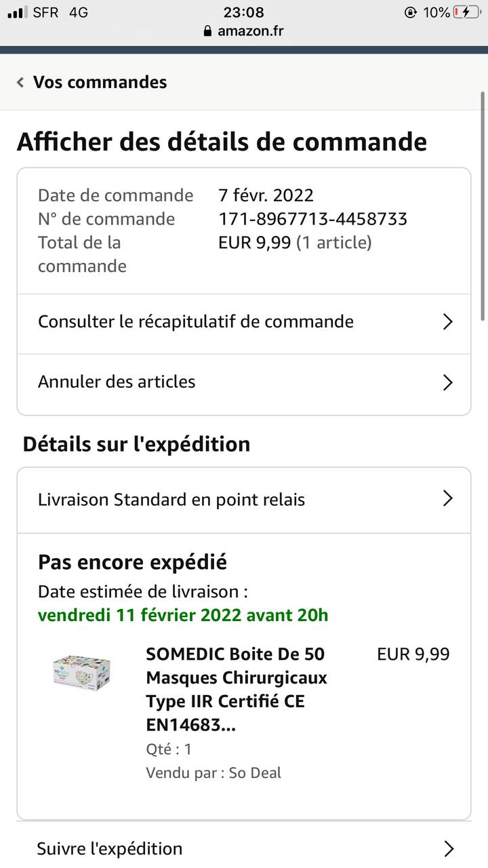488x868 pixels.
Task: Expand Livraison Standard en point relais chevron
Action: pyautogui.click(x=447, y=499)
